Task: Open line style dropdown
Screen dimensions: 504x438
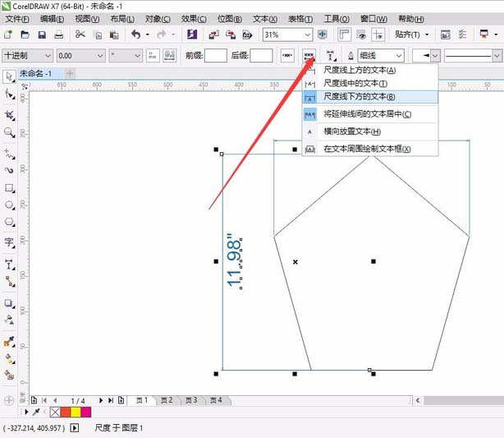Action: pyautogui.click(x=497, y=56)
